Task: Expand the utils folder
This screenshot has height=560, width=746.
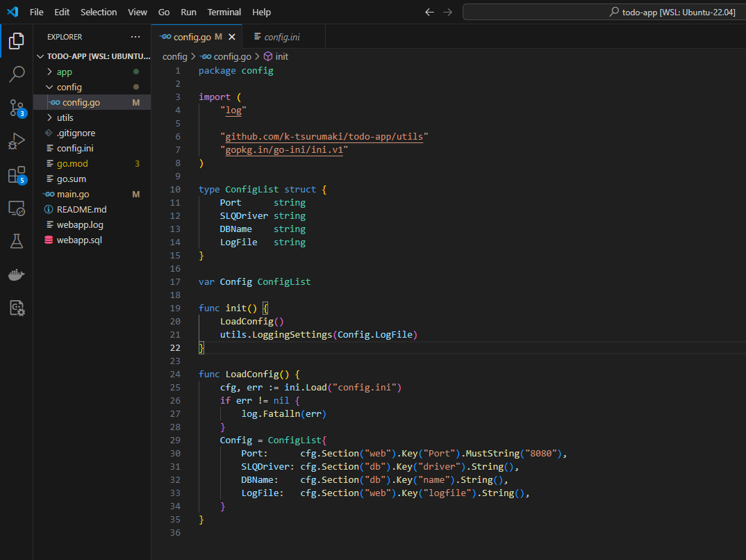Action: pyautogui.click(x=65, y=117)
